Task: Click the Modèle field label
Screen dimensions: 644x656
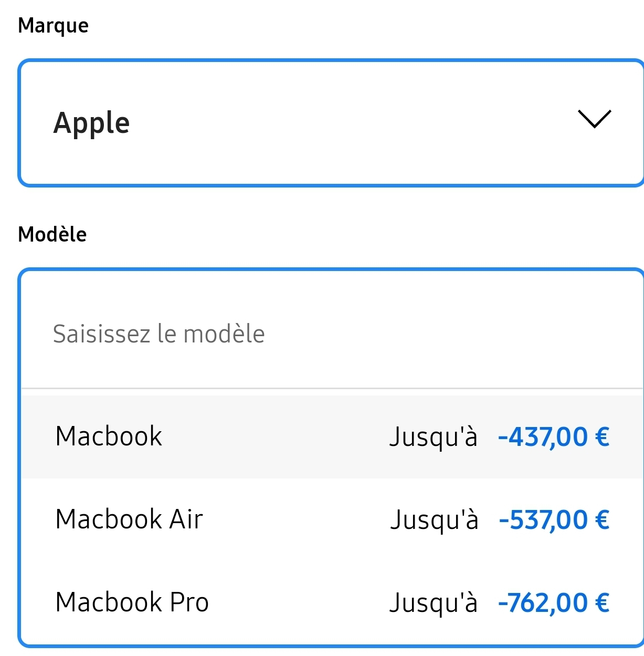Action: tap(52, 234)
